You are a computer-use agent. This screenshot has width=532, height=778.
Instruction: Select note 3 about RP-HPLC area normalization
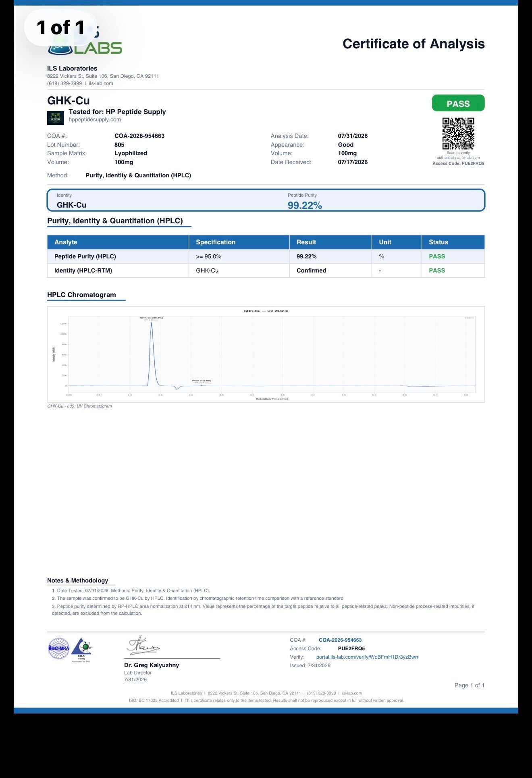tap(263, 610)
